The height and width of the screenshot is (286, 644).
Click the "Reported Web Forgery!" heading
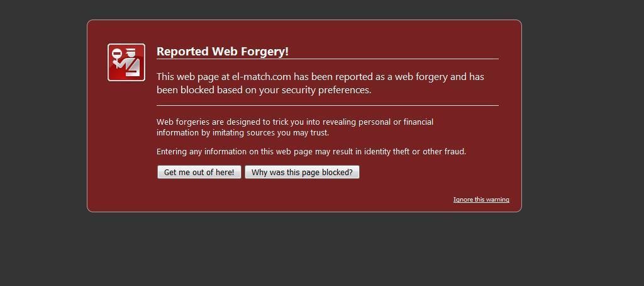pyautogui.click(x=223, y=52)
